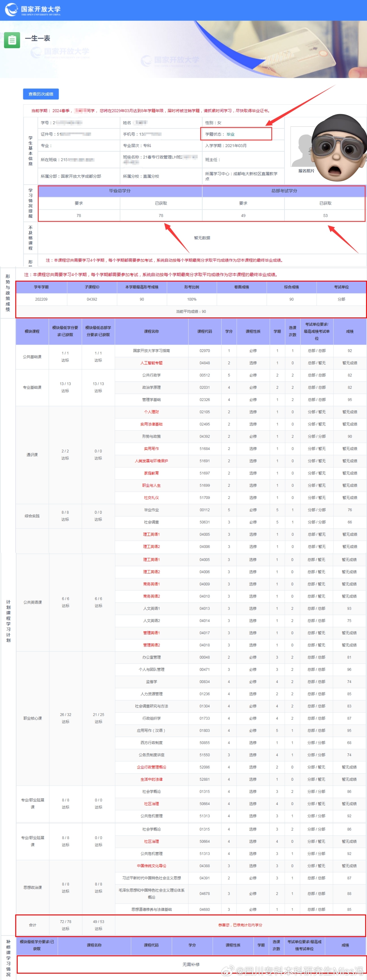Open the red 生活中的法律 course name

[x=151, y=779]
